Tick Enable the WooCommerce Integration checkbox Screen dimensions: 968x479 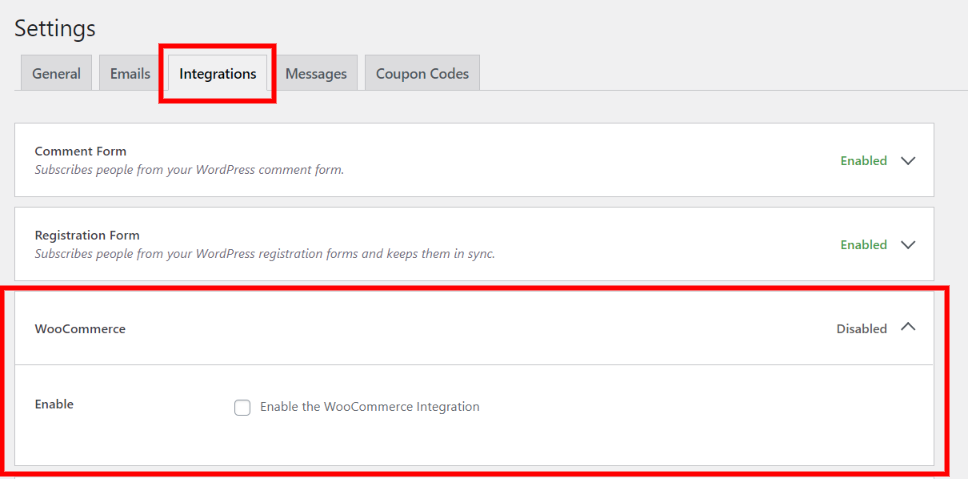coord(242,407)
